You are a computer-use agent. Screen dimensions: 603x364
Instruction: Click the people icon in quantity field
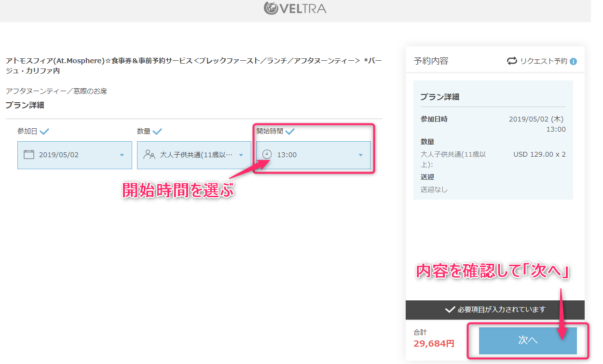(x=149, y=155)
